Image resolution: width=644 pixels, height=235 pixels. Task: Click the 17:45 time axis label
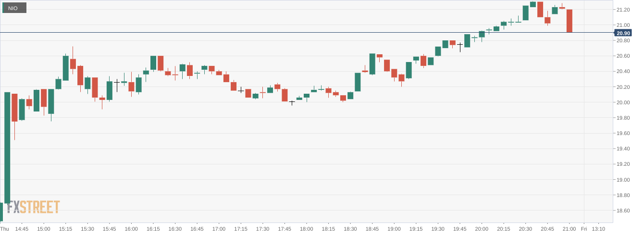pyautogui.click(x=285, y=229)
